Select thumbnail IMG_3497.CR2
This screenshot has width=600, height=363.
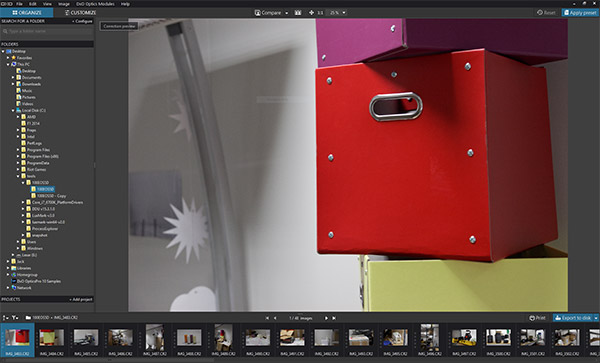(x=464, y=340)
